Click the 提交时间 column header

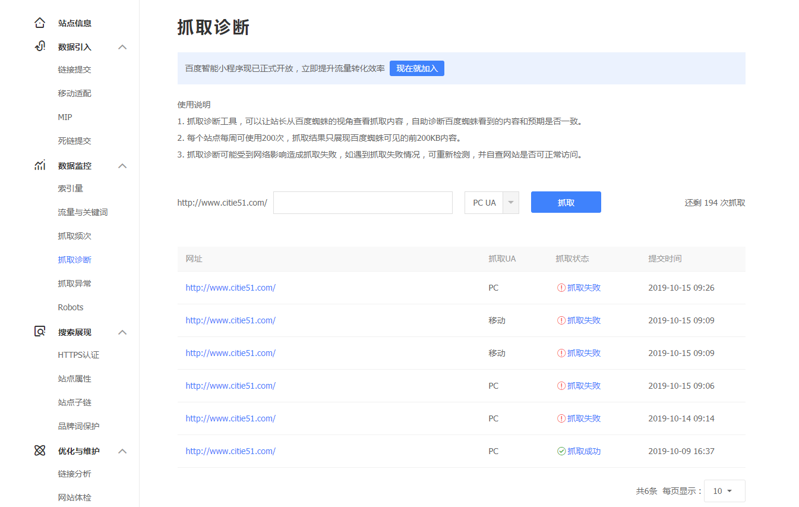click(x=664, y=259)
